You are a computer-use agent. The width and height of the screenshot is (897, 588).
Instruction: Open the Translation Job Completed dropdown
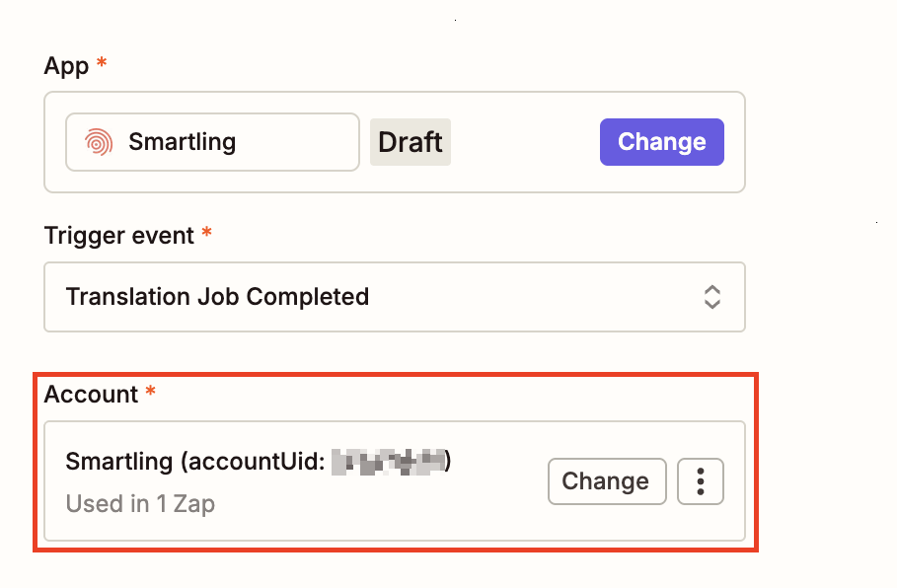394,296
